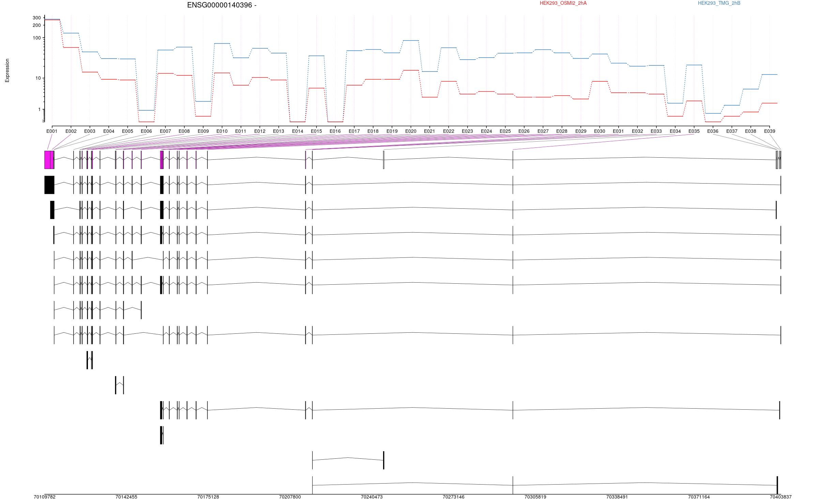The width and height of the screenshot is (818, 504).
Task: Click the 100 y-axis tick value
Action: point(37,38)
